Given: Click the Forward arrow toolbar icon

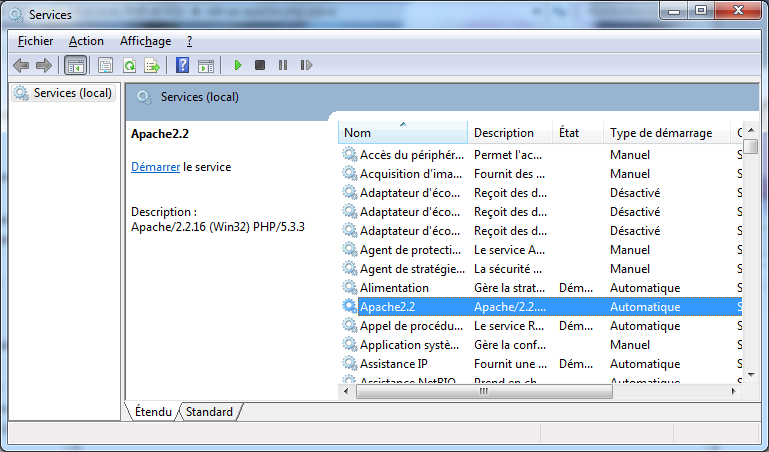Looking at the screenshot, I should 44,65.
